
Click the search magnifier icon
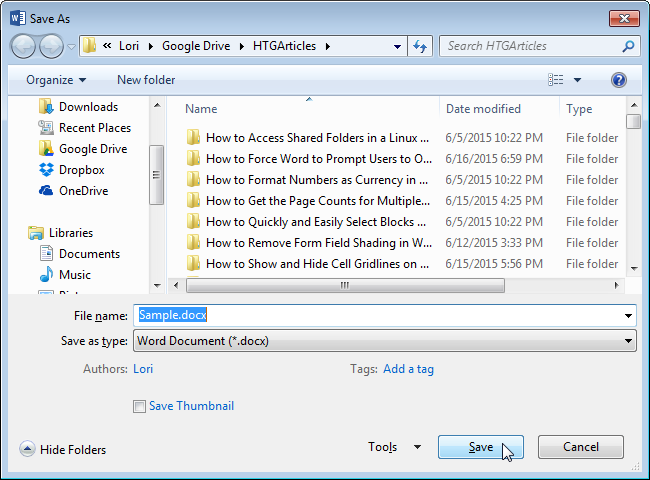tap(628, 46)
